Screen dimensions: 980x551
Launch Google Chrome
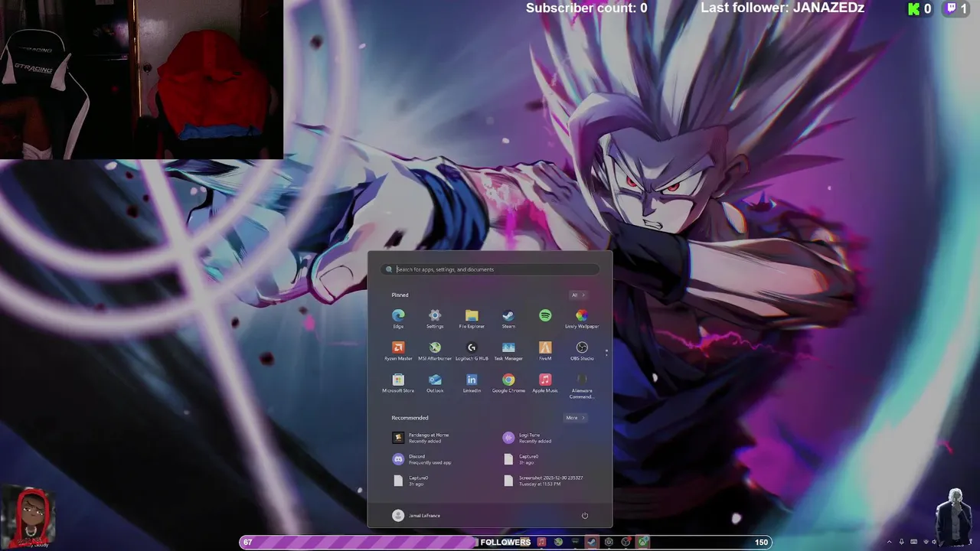pos(508,383)
